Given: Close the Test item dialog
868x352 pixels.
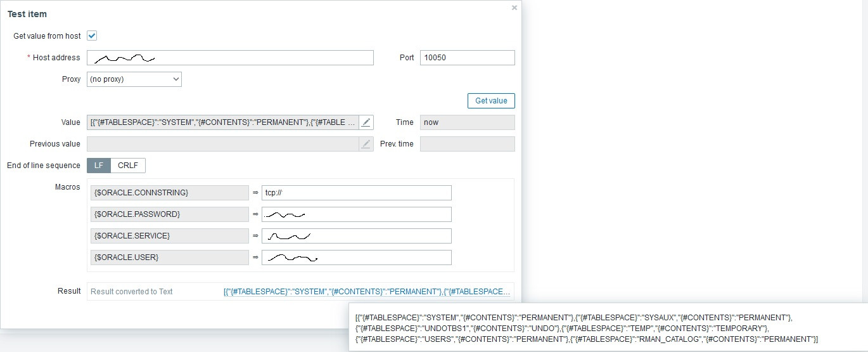Looking at the screenshot, I should (x=514, y=8).
